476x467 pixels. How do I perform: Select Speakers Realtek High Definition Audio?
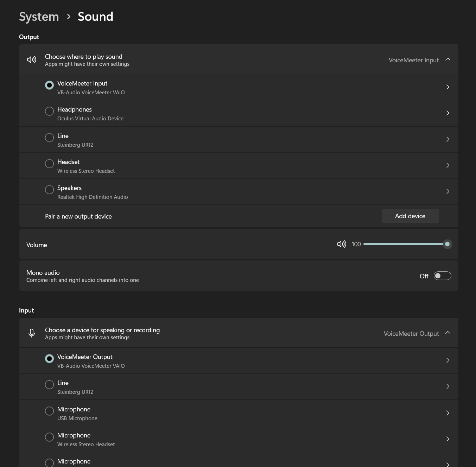[49, 190]
